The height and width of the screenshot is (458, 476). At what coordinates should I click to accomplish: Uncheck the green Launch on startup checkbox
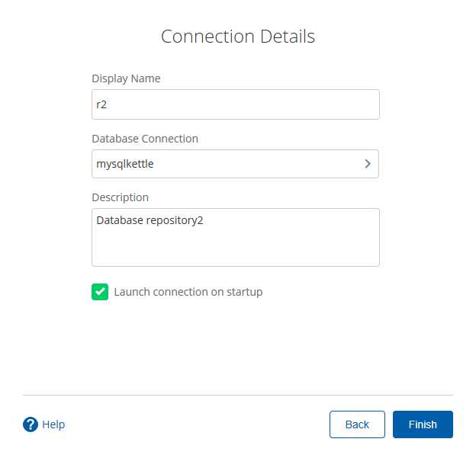[100, 292]
